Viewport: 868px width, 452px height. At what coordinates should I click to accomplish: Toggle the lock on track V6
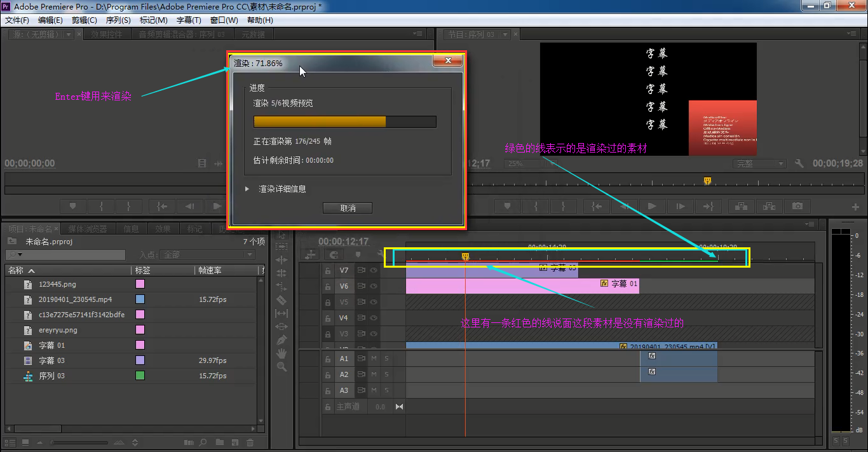click(x=328, y=286)
